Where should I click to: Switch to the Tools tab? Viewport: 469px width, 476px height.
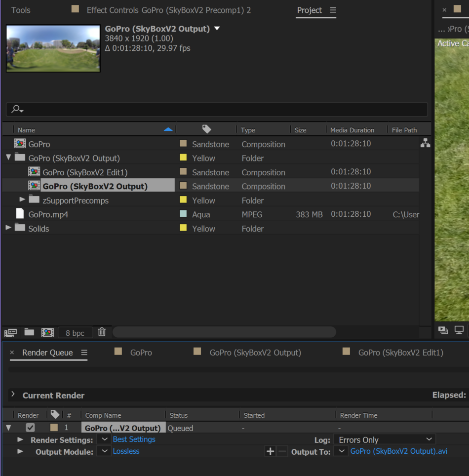21,10
